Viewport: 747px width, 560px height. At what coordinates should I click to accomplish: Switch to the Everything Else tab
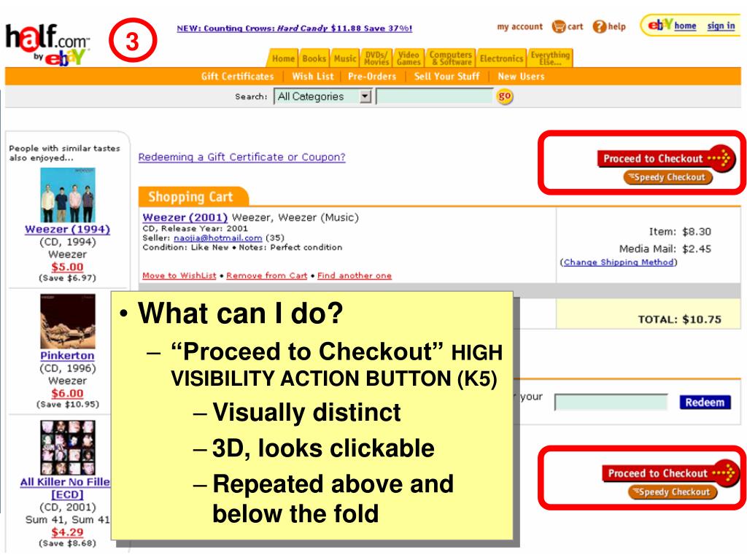[550, 58]
